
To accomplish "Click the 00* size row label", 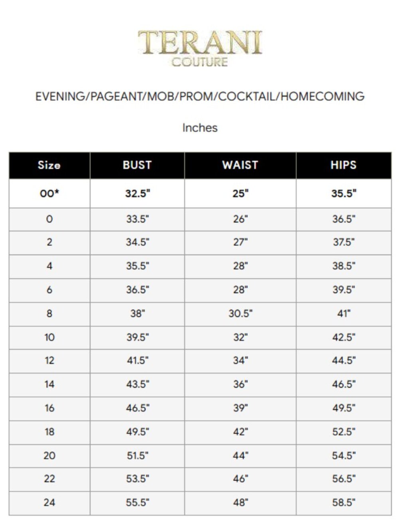I will [49, 194].
